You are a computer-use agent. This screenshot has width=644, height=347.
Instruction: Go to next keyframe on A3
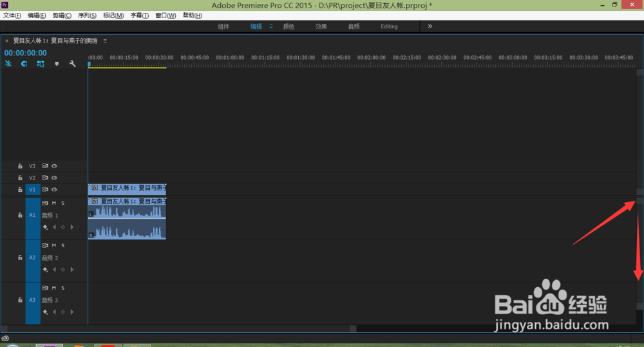click(72, 312)
